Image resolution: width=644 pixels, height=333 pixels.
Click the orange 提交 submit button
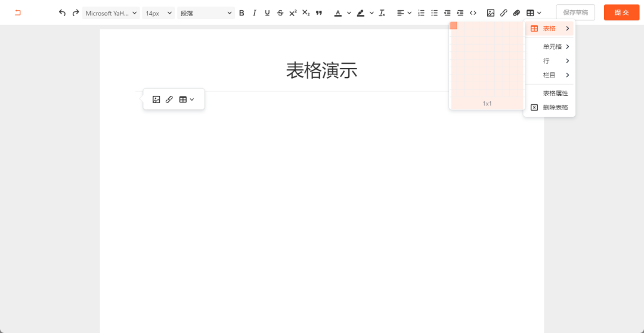[x=621, y=13]
